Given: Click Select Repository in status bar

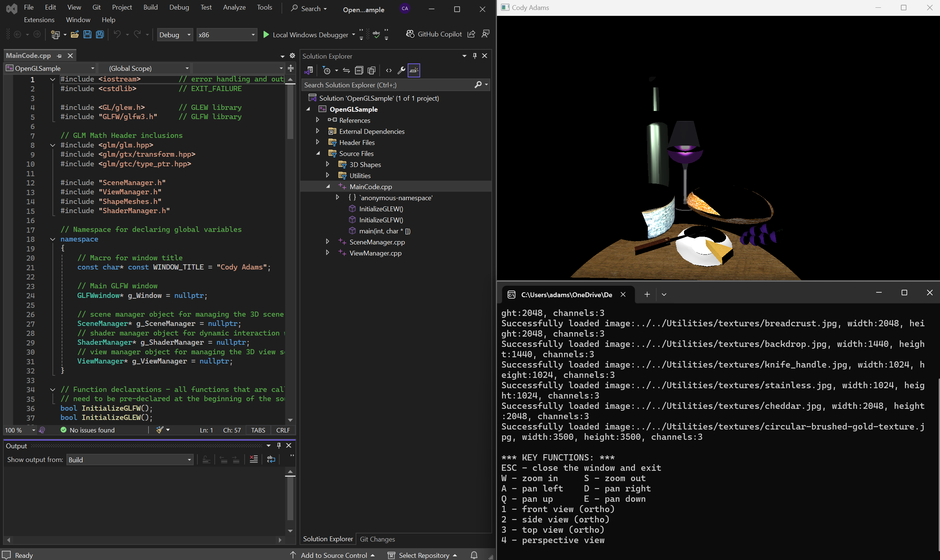Looking at the screenshot, I should 424,555.
